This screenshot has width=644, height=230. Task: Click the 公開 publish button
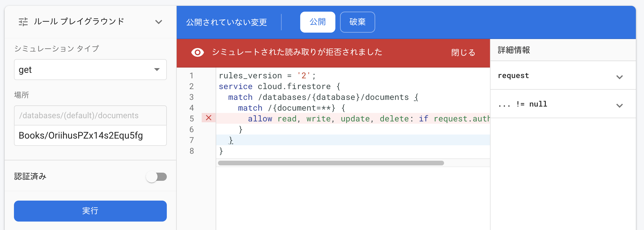coord(318,22)
